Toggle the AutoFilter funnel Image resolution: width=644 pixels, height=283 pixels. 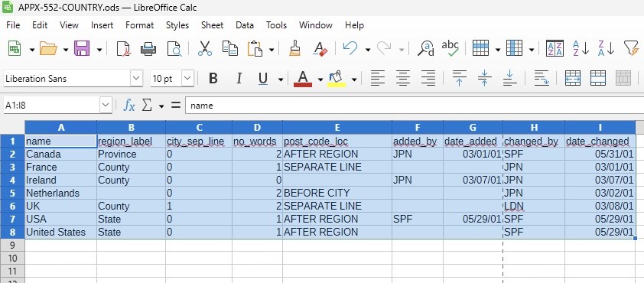(632, 49)
